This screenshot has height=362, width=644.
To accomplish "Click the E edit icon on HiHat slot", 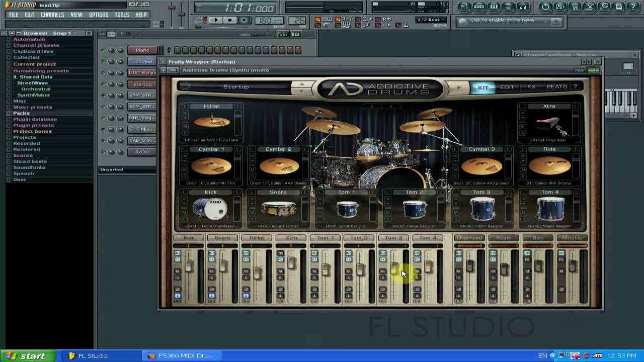I will (237, 106).
